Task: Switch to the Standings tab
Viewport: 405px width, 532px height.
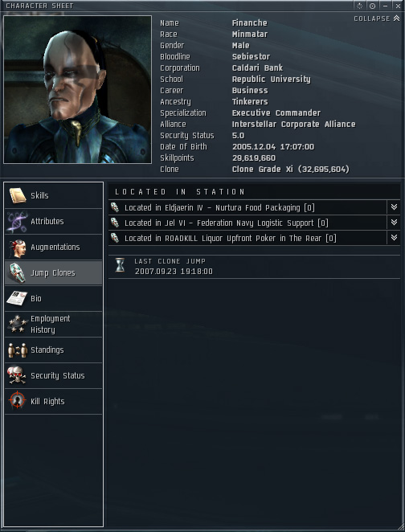Action: click(x=54, y=350)
